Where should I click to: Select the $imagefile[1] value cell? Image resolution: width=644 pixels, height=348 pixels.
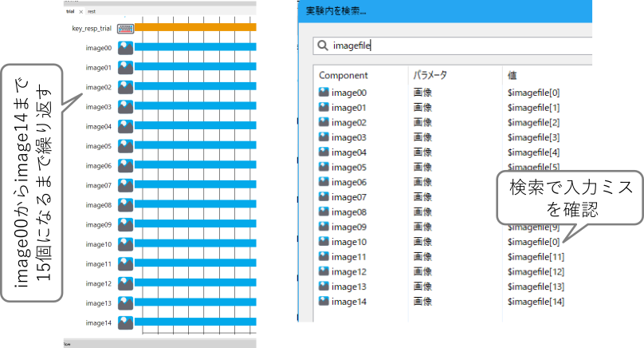click(x=533, y=108)
